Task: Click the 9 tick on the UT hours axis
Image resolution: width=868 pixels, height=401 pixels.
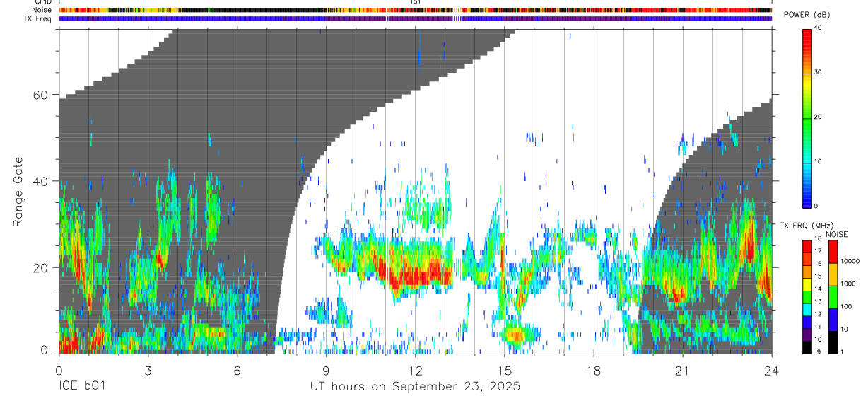Action: [x=326, y=370]
